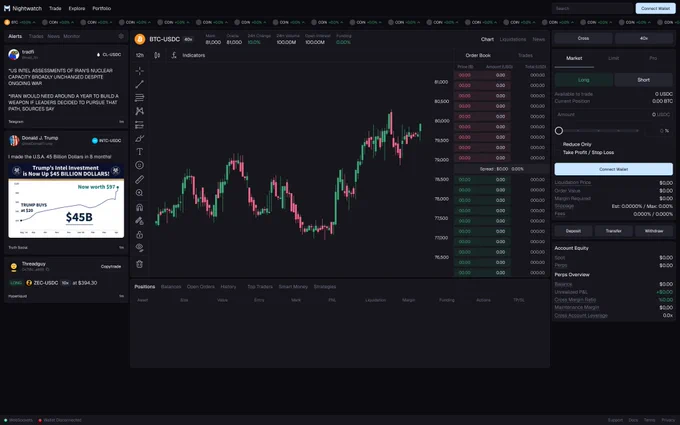Screen dimensions: 680x425
Task: Select the Fibonacci retracement tool
Action: tap(139, 98)
